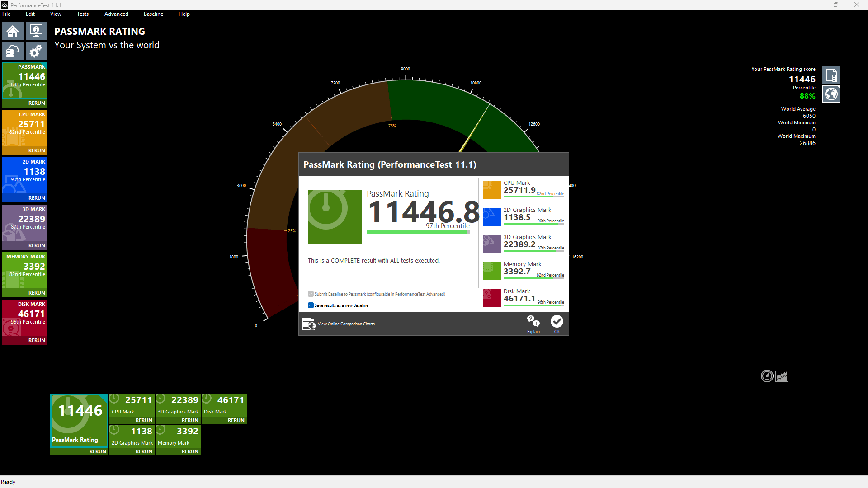Image resolution: width=868 pixels, height=488 pixels.
Task: Open the settings gears icon
Action: [x=36, y=51]
